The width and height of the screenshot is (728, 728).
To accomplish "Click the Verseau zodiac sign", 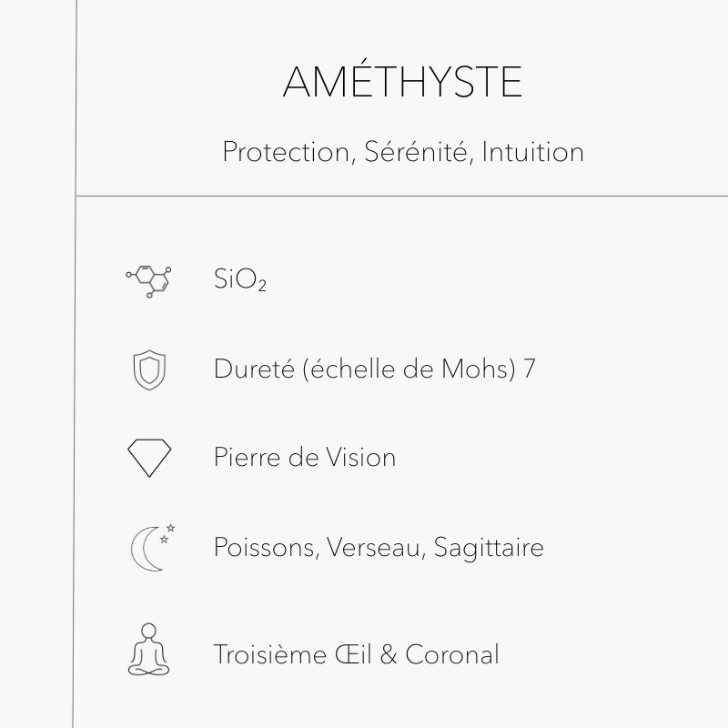I will point(374,548).
